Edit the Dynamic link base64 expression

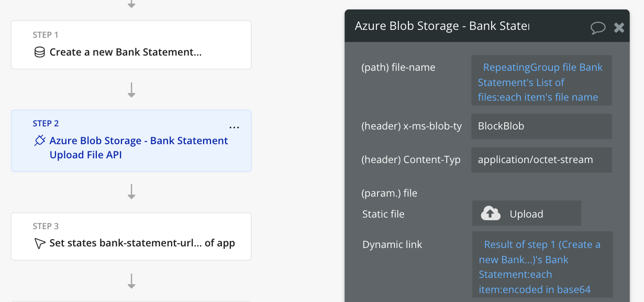(x=542, y=267)
